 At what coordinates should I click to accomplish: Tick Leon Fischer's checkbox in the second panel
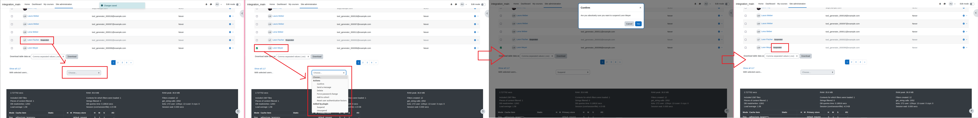[257, 40]
